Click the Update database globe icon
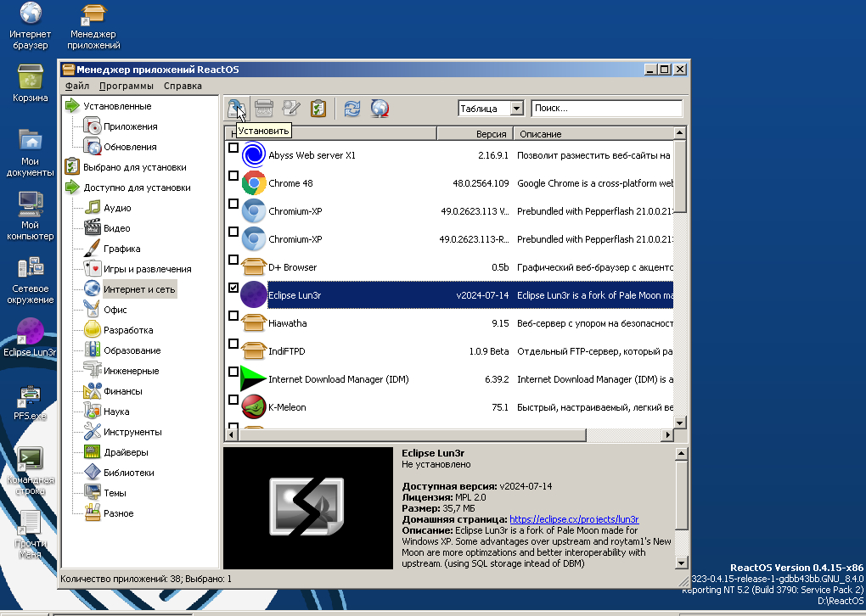 click(380, 109)
